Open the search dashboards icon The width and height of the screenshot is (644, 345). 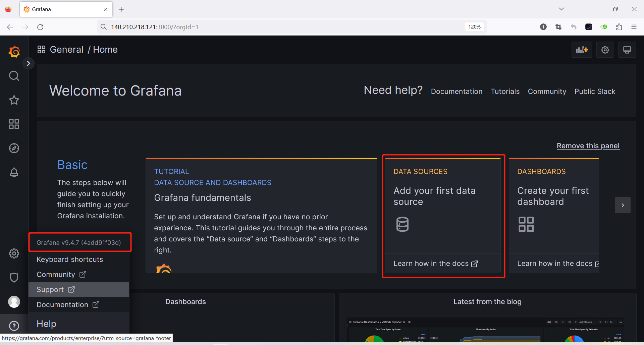[x=14, y=76]
